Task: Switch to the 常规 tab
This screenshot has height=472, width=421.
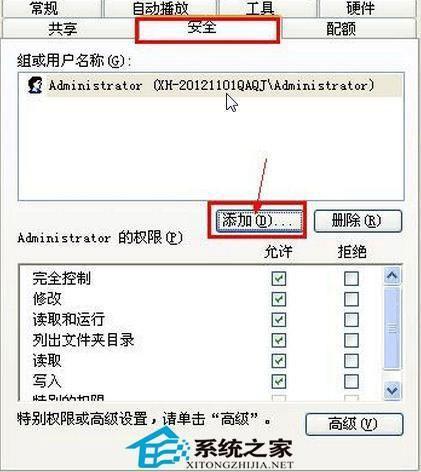Action: 45,8
